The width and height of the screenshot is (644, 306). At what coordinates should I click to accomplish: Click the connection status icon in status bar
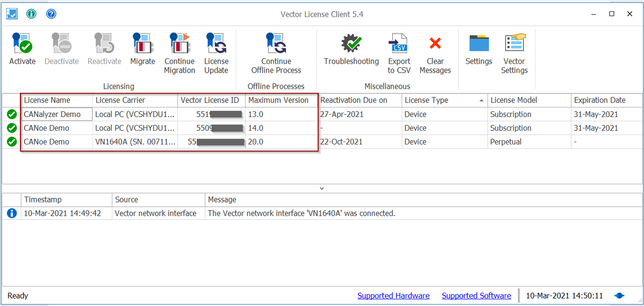click(x=619, y=296)
